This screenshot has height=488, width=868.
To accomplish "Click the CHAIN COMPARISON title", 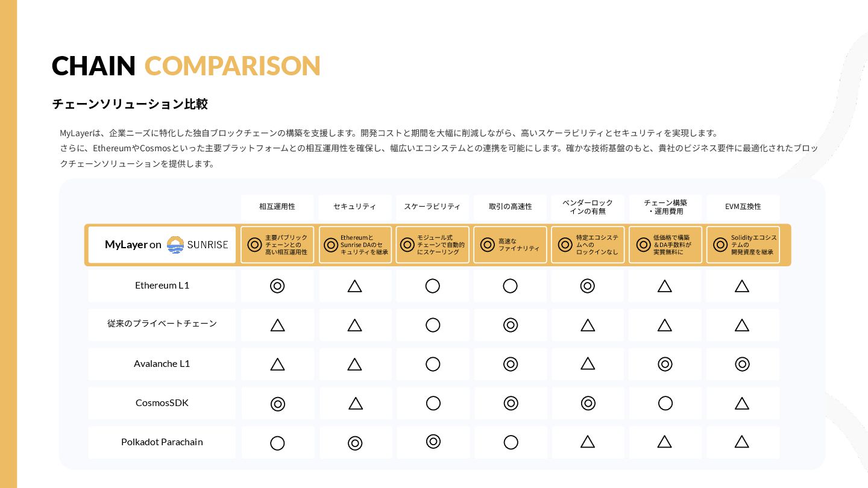I will [186, 66].
